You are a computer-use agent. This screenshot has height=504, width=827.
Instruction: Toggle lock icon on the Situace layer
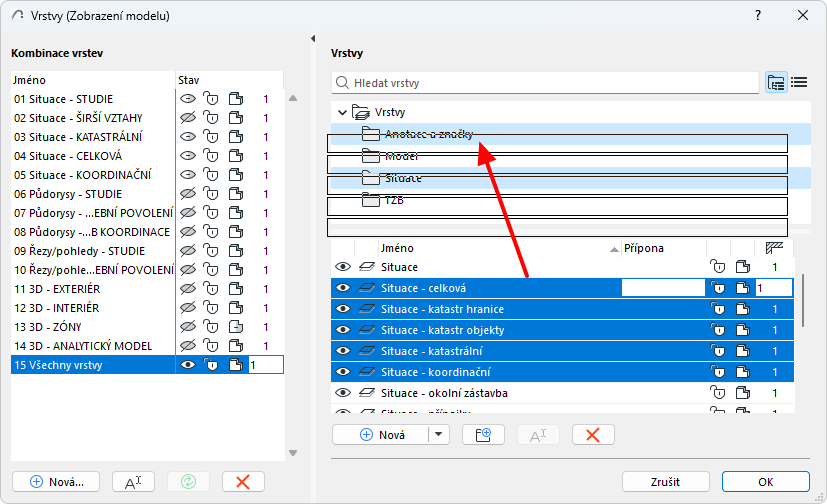coord(717,267)
